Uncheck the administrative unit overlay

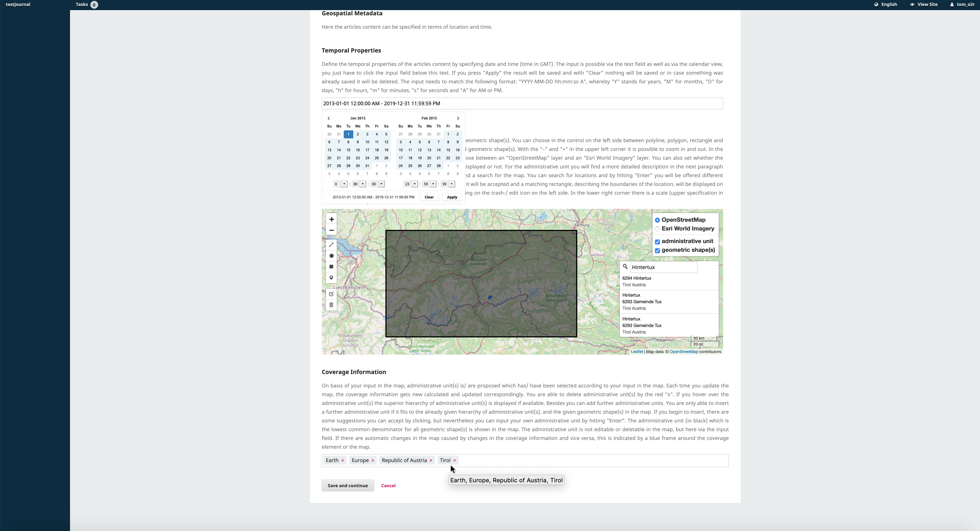tap(657, 242)
